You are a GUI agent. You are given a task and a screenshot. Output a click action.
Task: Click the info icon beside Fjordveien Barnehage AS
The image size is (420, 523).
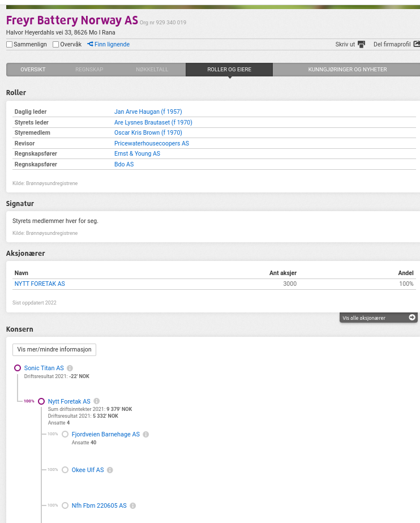click(x=146, y=434)
